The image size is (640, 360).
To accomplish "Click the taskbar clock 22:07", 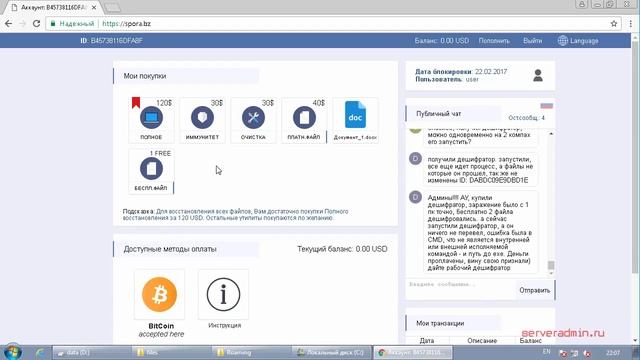I will [x=613, y=352].
